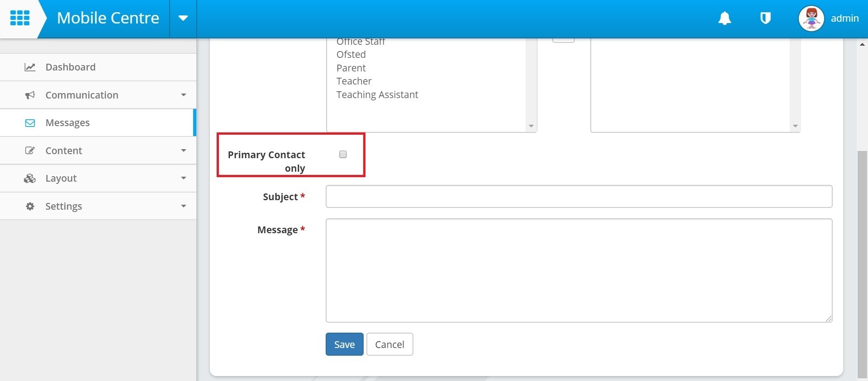Click down arrow of right list scrollbar
This screenshot has width=868, height=381.
point(795,126)
